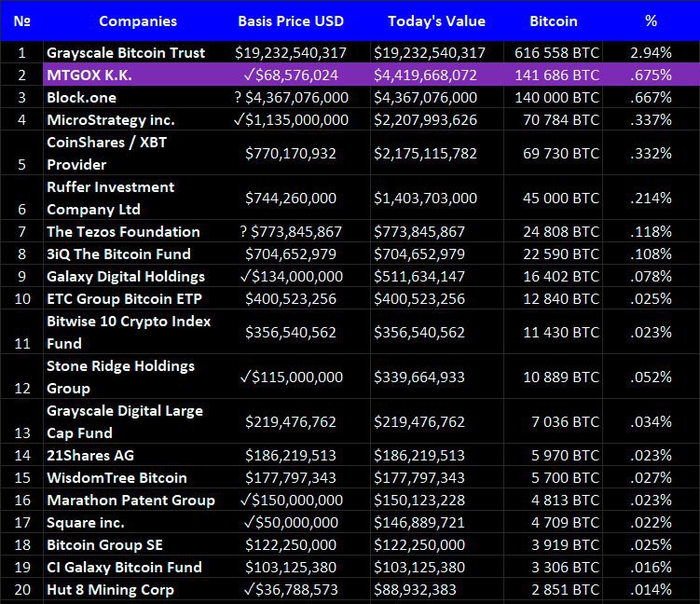
Task: Click the ✓$50,000,000 basis price
Action: [x=291, y=522]
